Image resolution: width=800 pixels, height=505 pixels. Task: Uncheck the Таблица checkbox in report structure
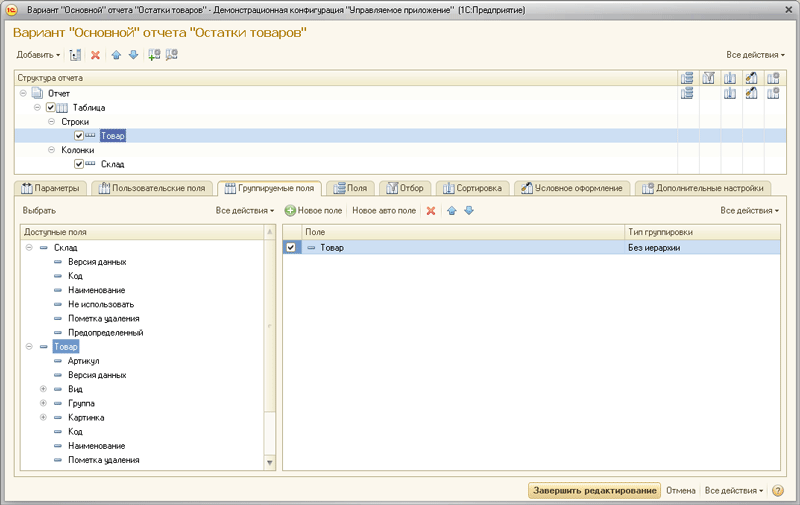(52, 107)
